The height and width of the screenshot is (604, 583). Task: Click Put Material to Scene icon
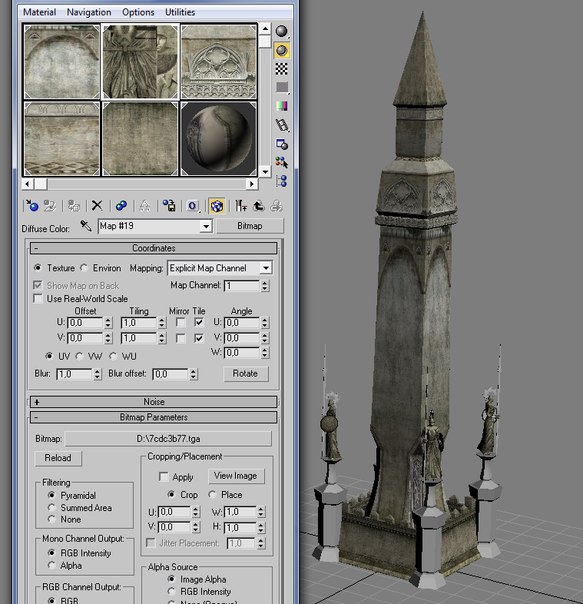(50, 206)
